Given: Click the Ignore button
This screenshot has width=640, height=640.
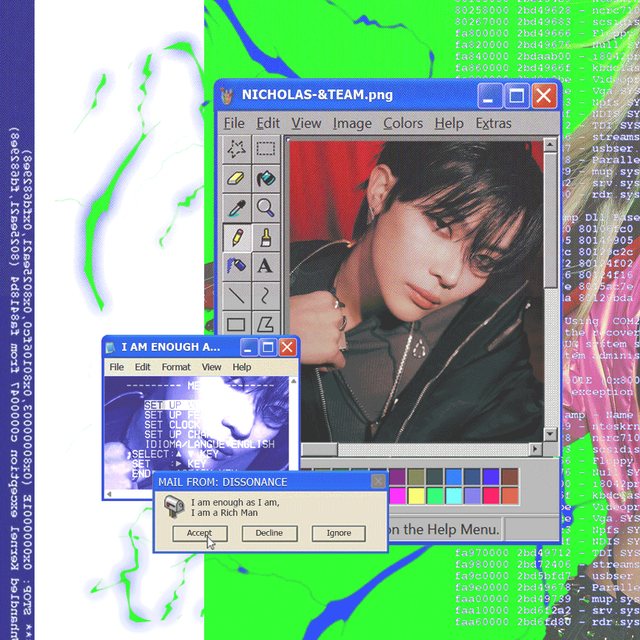Looking at the screenshot, I should click(x=339, y=533).
